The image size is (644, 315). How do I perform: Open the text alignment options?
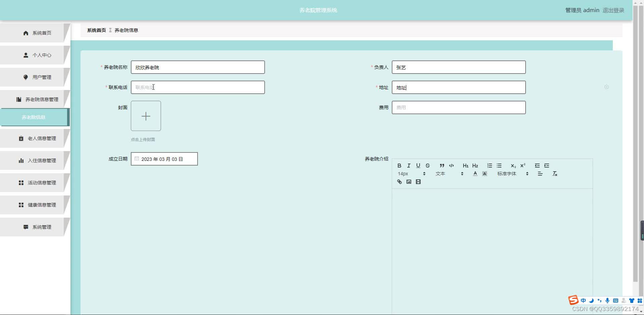[540, 174]
